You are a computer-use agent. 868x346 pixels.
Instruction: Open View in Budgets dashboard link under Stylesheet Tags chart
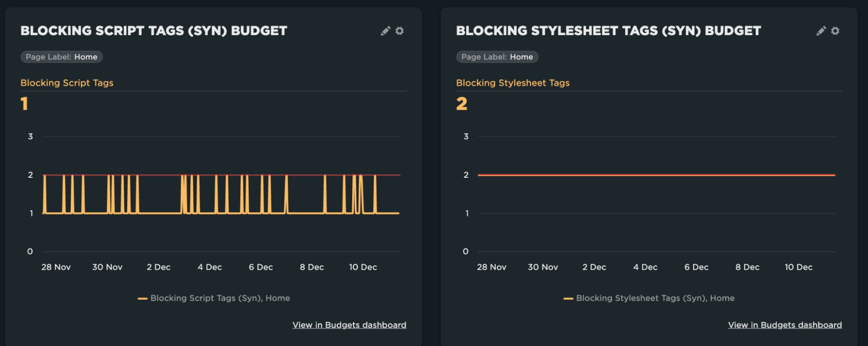pyautogui.click(x=785, y=325)
